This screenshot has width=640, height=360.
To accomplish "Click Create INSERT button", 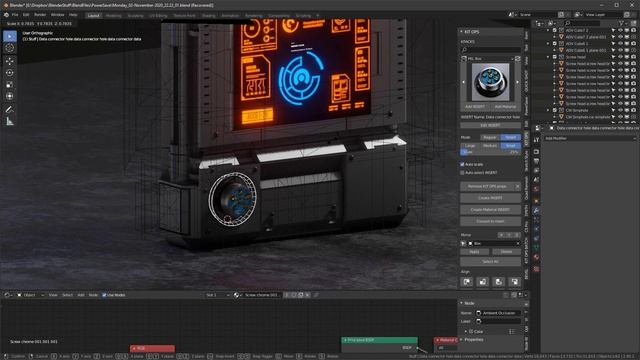I will click(491, 198).
